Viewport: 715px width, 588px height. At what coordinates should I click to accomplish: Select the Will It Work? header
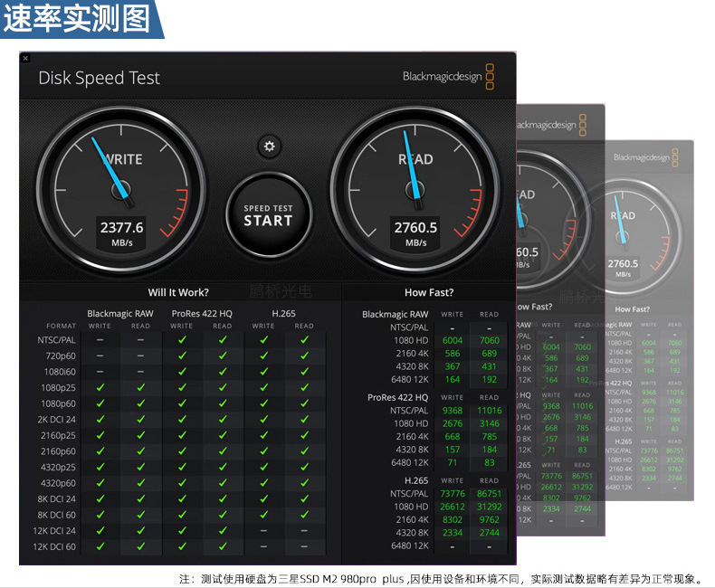tap(178, 292)
